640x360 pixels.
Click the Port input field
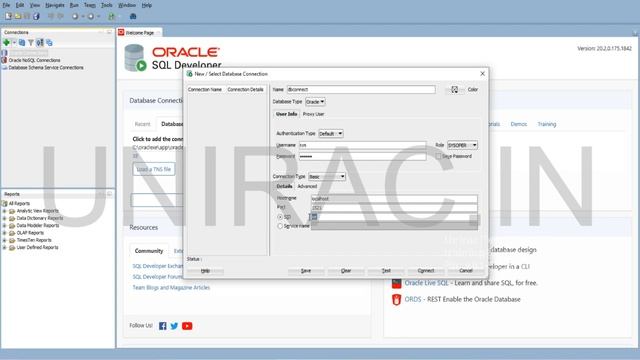394,208
